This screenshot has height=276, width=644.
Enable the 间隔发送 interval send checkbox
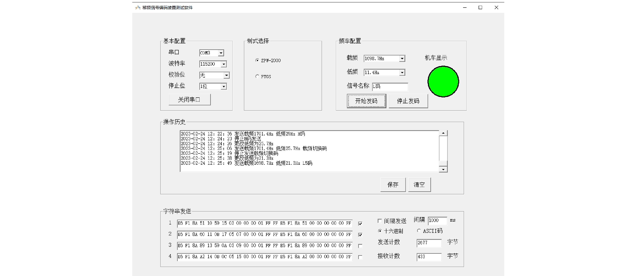coord(380,221)
